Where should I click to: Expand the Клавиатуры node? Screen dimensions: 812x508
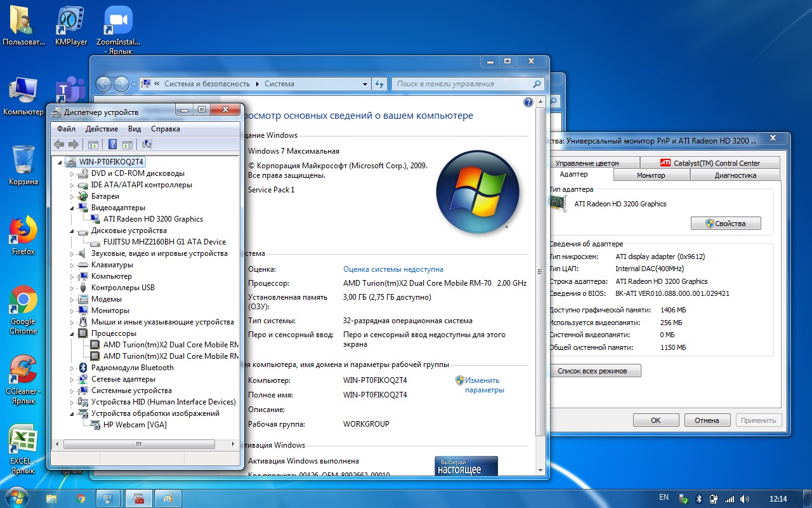pos(72,265)
